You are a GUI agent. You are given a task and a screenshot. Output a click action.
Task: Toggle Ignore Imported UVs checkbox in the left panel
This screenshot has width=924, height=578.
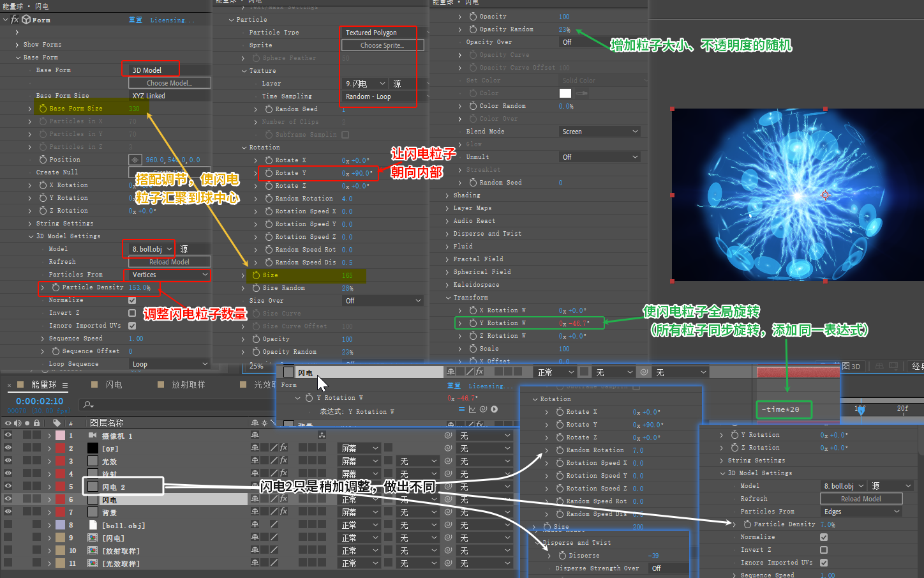(132, 326)
